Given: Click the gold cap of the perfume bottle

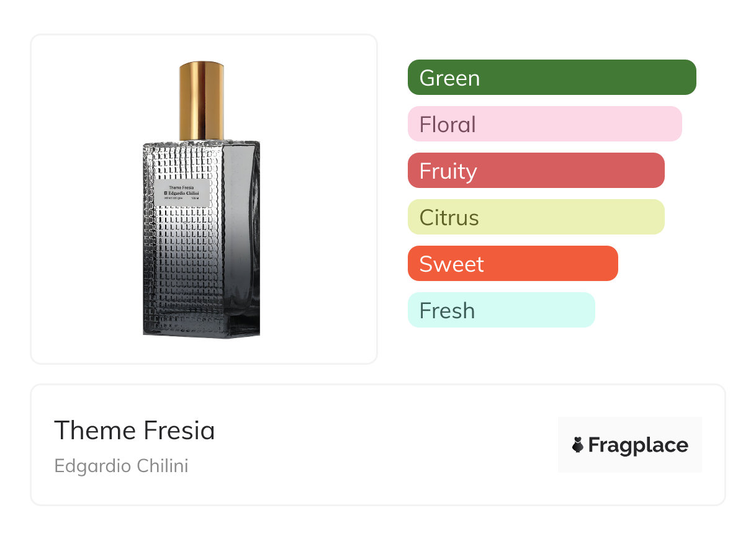Looking at the screenshot, I should [202, 99].
